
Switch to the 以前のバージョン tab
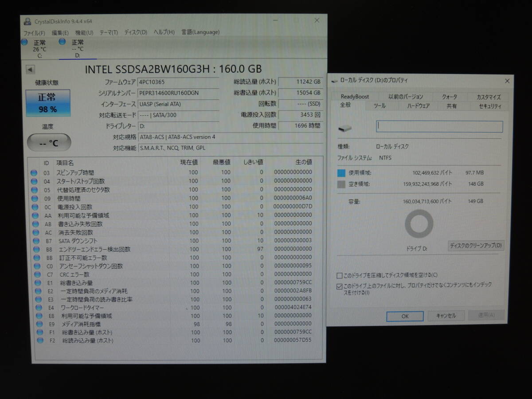406,97
